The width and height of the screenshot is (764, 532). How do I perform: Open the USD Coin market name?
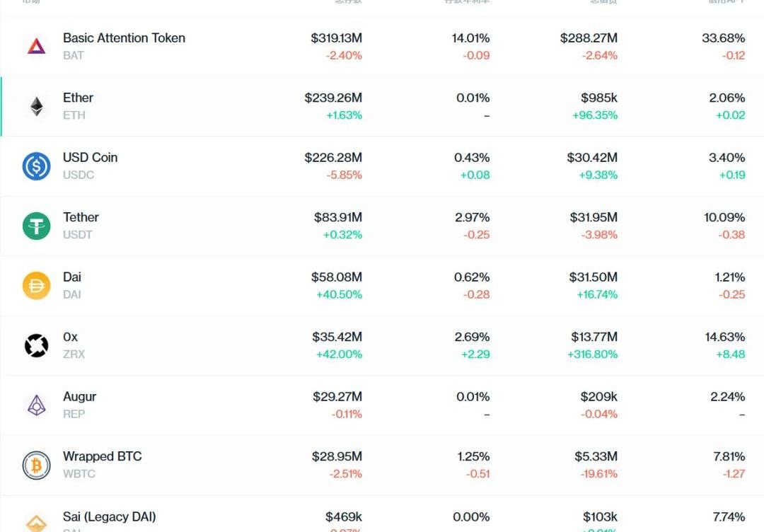click(90, 158)
